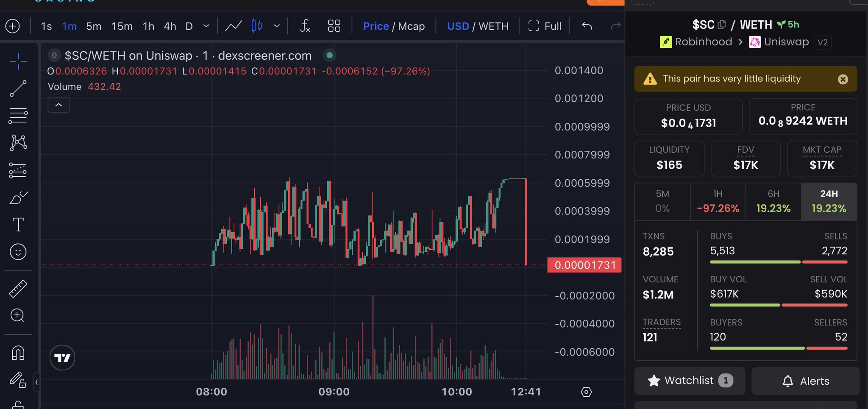Select the ruler measure tool
This screenshot has width=868, height=409.
tap(18, 289)
